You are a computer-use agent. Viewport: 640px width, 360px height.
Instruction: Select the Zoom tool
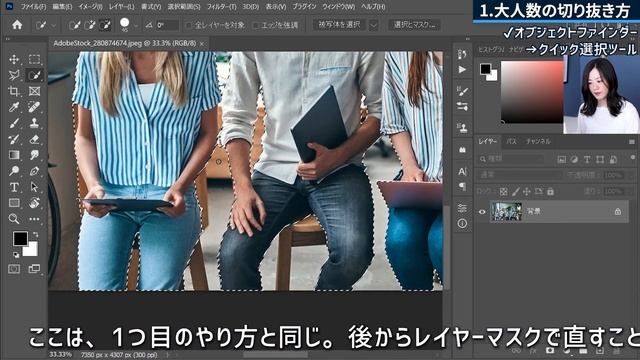click(14, 219)
